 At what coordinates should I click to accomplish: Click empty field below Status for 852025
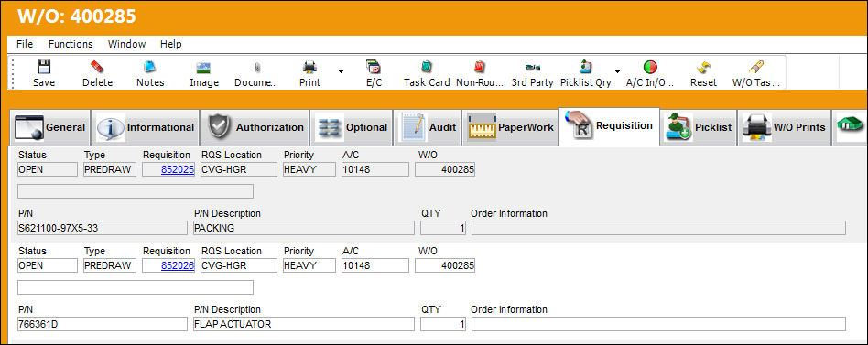(x=136, y=191)
